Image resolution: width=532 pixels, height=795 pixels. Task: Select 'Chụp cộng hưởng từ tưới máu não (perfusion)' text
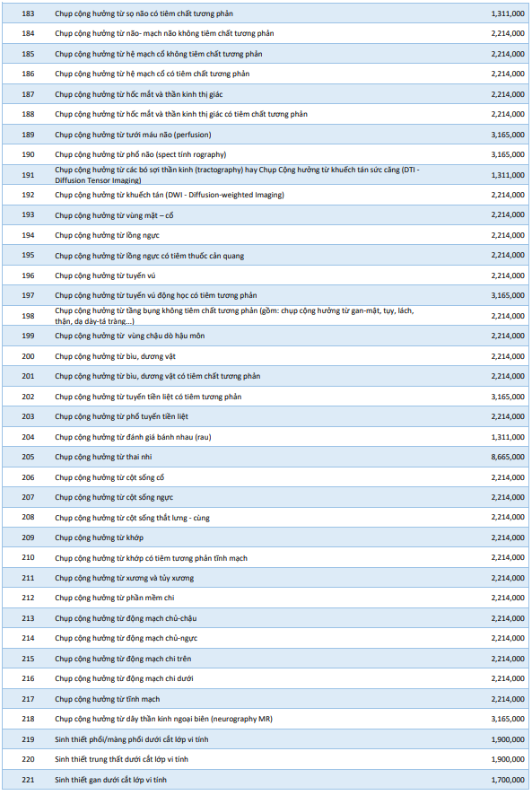(x=133, y=135)
